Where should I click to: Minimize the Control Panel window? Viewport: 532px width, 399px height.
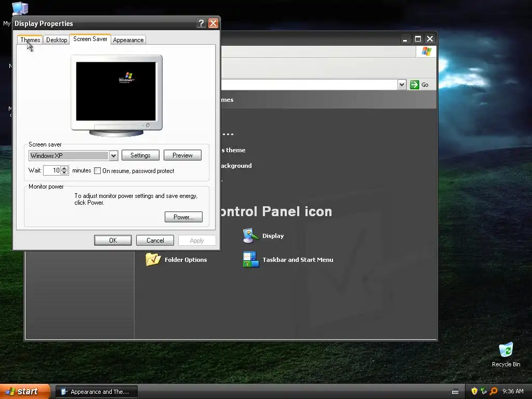tap(405, 39)
